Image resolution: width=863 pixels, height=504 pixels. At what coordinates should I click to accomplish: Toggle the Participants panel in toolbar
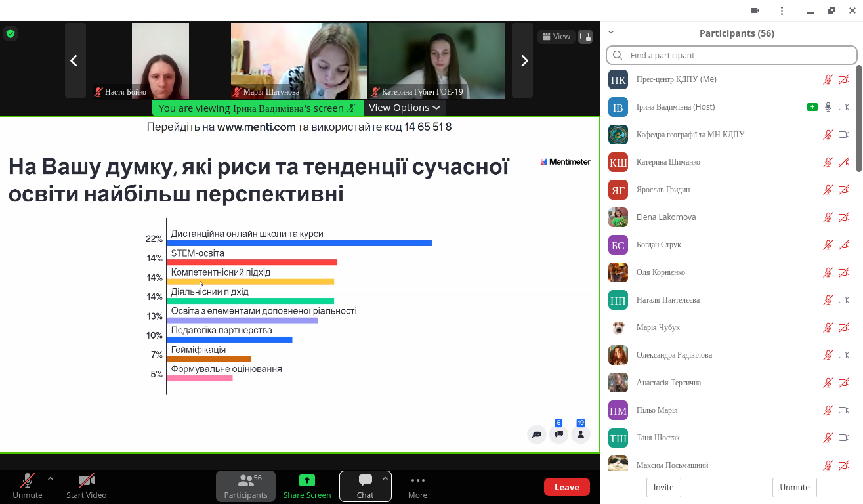click(245, 486)
